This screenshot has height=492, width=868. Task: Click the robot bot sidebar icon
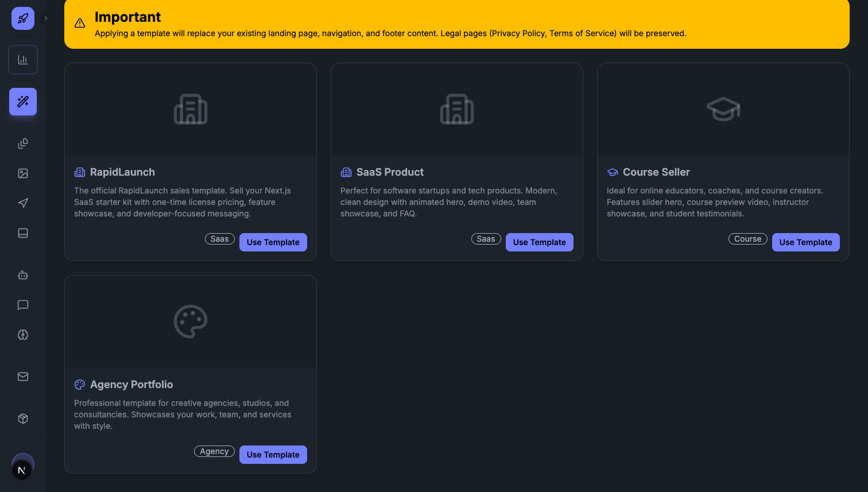point(23,275)
